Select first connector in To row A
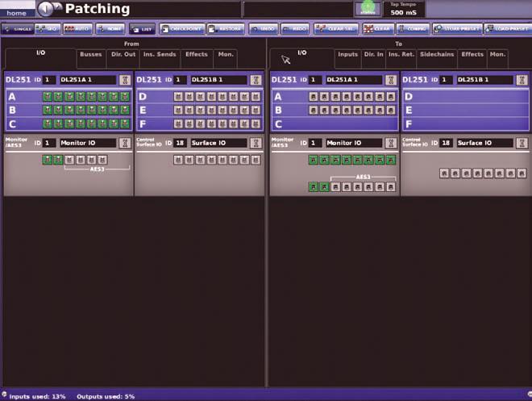Viewport: 532px width, 401px height. click(314, 97)
